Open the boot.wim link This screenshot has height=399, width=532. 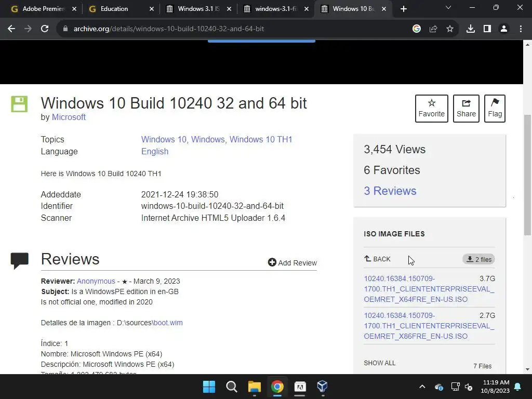point(168,323)
